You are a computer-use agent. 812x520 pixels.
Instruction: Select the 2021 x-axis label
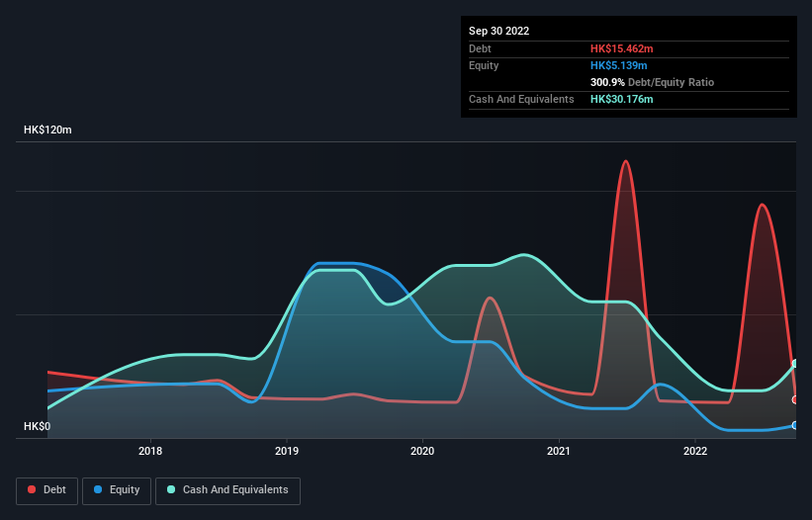[x=559, y=451]
